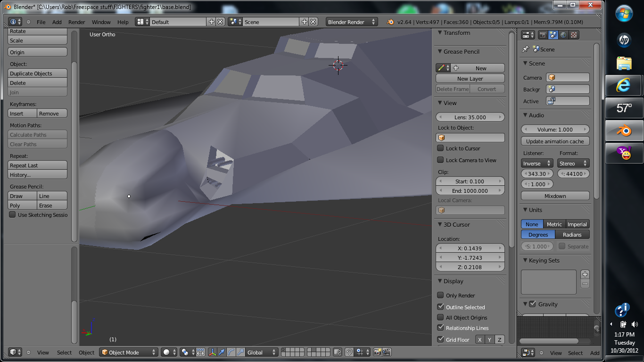
Task: Open the pivot point selector
Action: click(x=188, y=352)
